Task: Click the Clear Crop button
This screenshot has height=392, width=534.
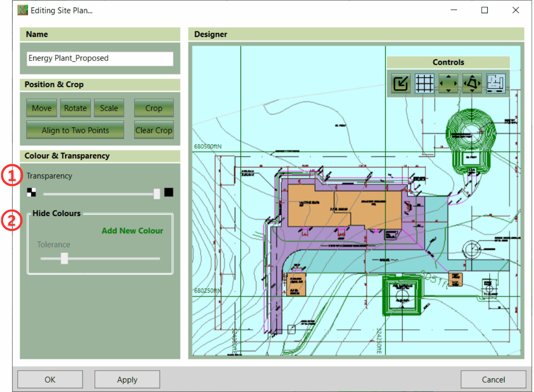Action: (x=154, y=131)
